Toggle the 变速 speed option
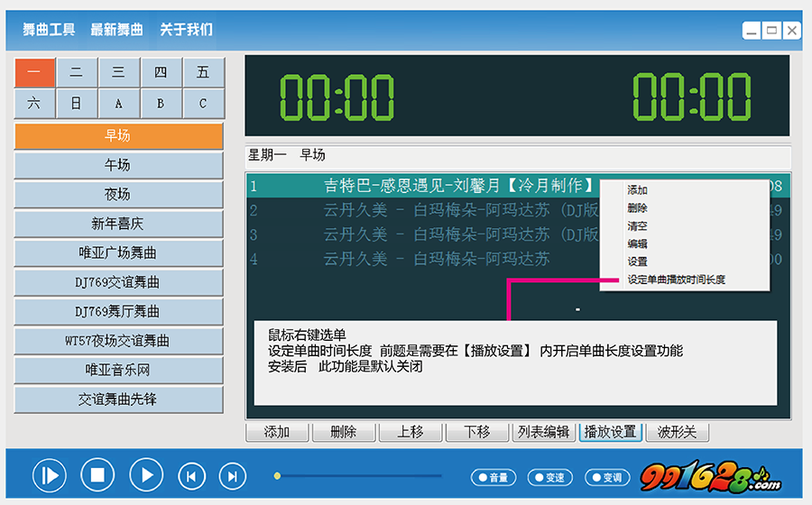Screen dimensions: 812x505 point(549,477)
